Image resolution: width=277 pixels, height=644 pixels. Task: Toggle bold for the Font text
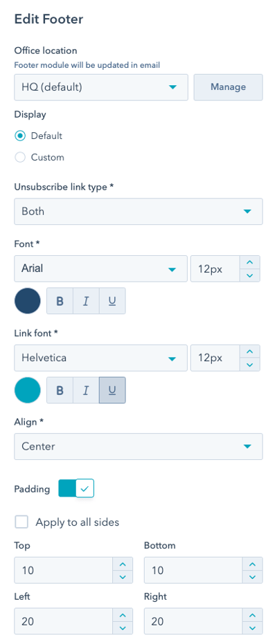[60, 301]
